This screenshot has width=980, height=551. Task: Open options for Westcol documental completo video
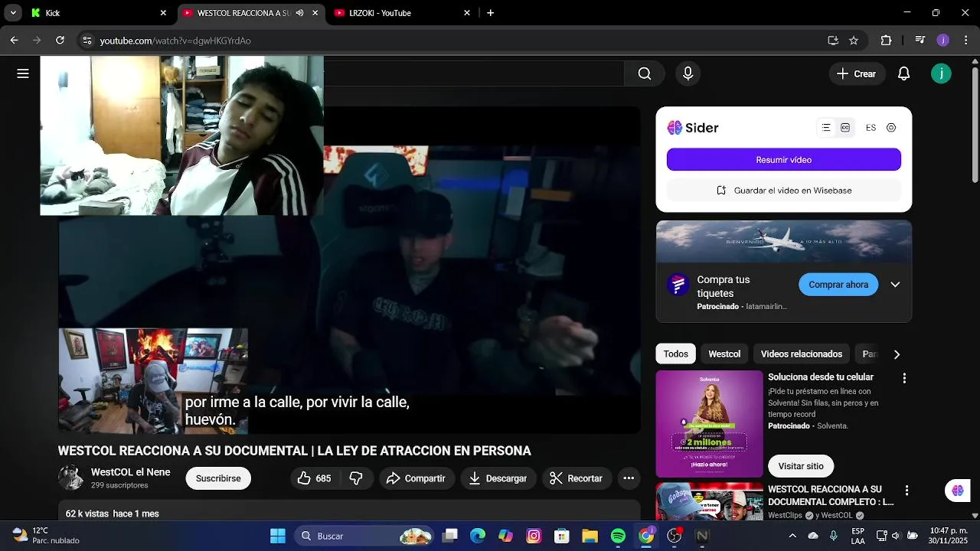906,491
